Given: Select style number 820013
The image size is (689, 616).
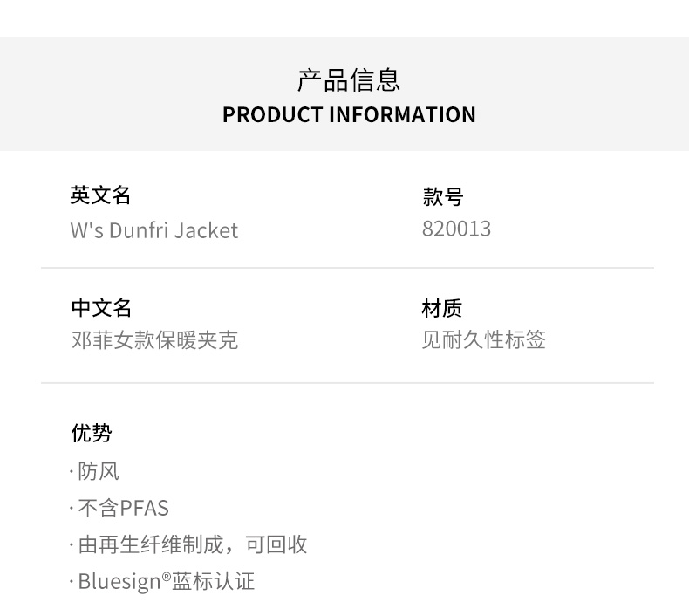Looking at the screenshot, I should point(456,229).
